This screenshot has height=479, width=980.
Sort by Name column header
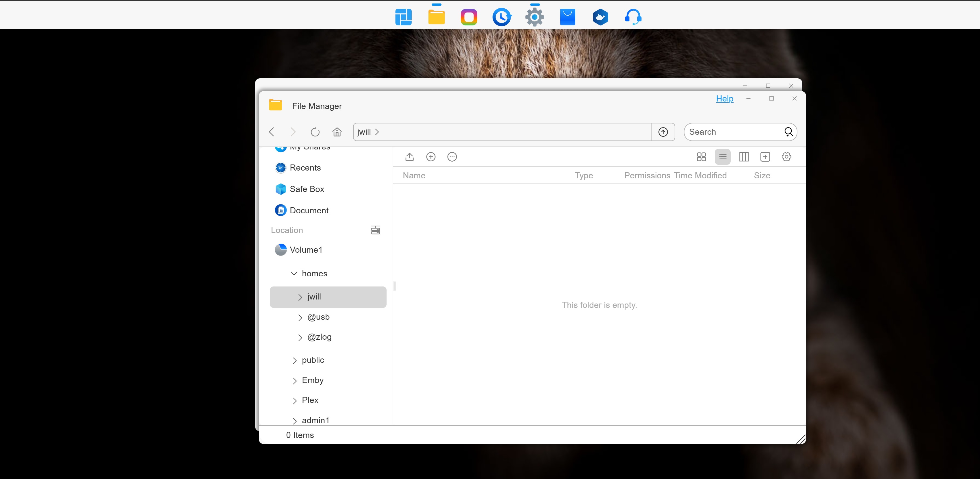click(x=414, y=175)
